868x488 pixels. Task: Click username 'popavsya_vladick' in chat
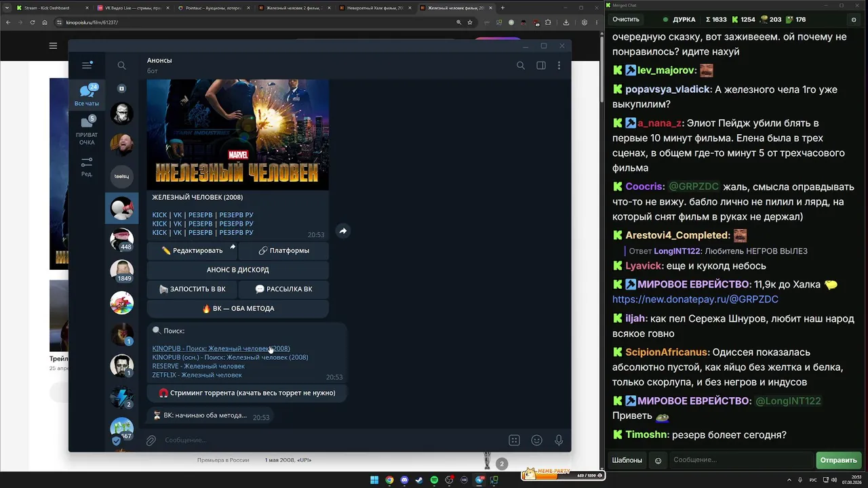pyautogui.click(x=667, y=89)
